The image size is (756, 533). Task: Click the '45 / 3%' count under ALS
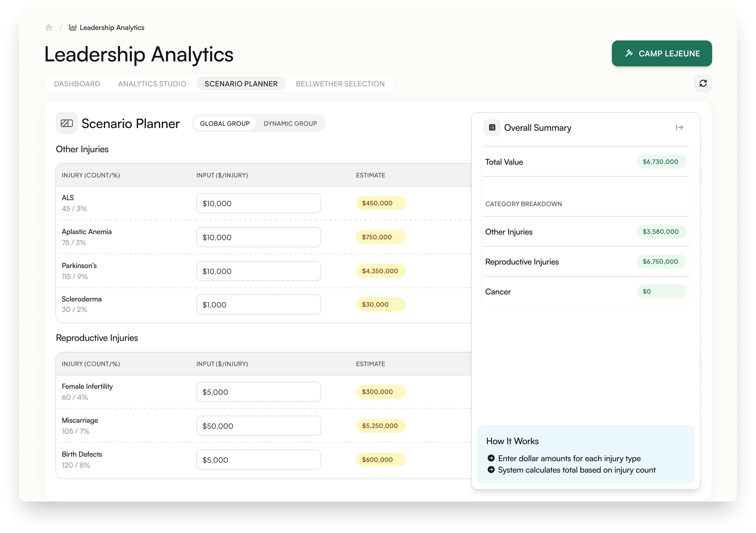click(x=74, y=209)
